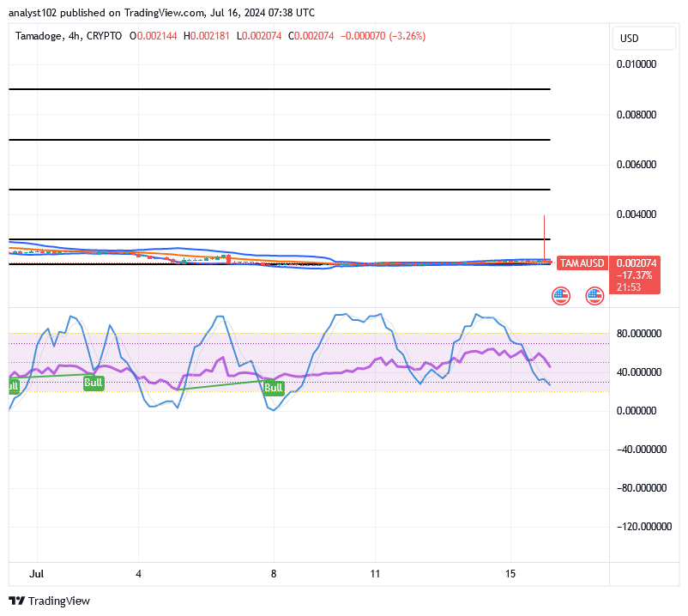Click the 0.010000 price axis label

(637, 64)
